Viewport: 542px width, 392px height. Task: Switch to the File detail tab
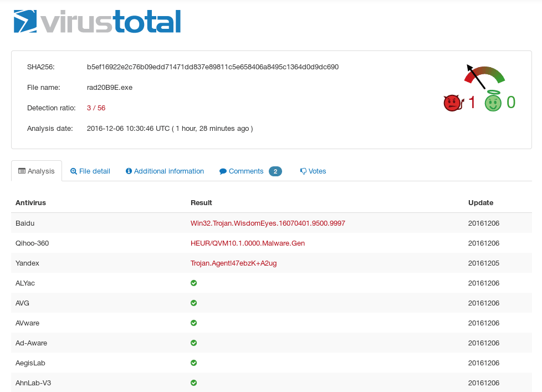90,171
